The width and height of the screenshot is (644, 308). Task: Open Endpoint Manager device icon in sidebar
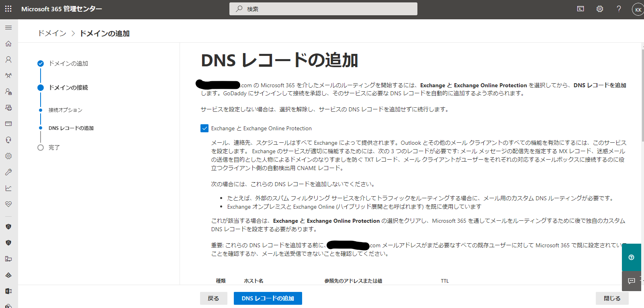8,259
